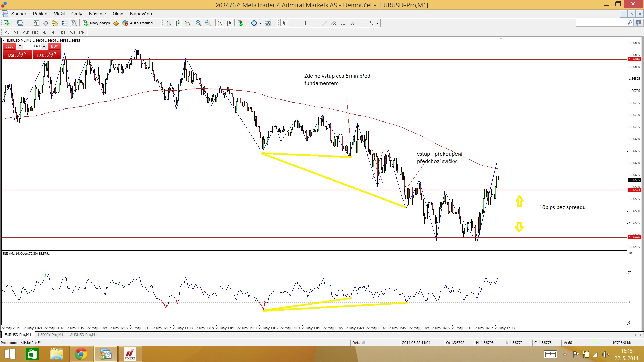Switch to the USDJPY-Pro,M1 chart tab
This screenshot has width=644, height=362.
click(x=51, y=335)
